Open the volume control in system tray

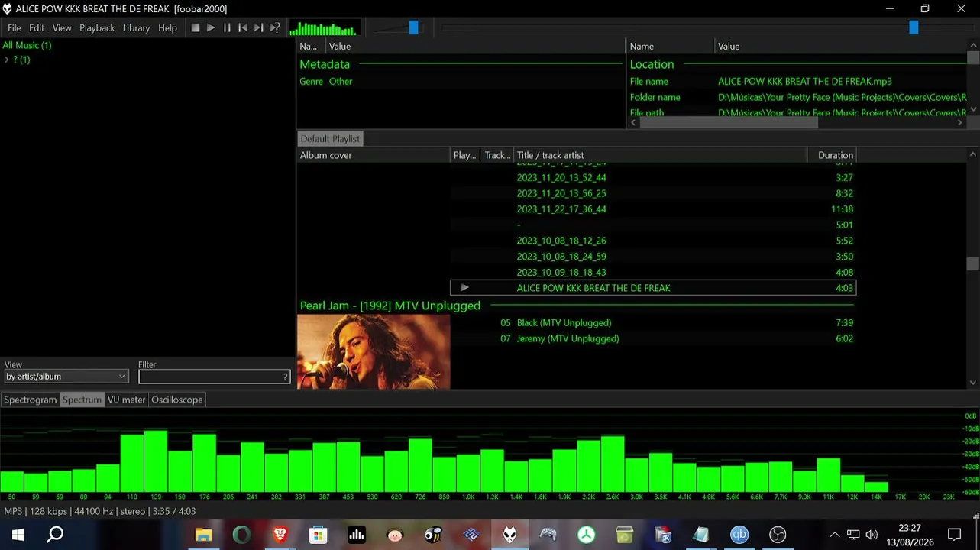pos(872,535)
